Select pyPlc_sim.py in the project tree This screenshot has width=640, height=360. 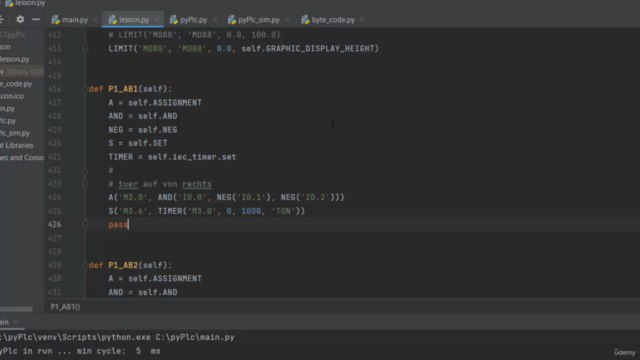[15, 133]
